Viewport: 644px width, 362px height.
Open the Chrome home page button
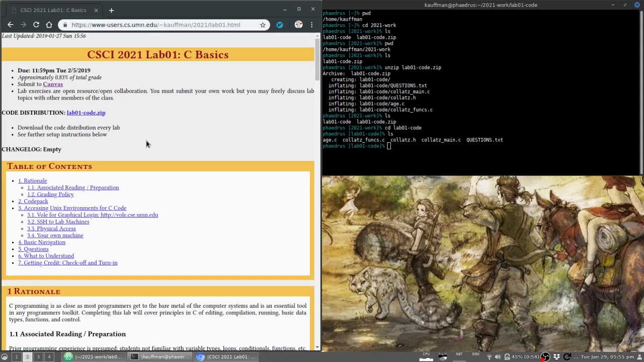click(x=49, y=25)
